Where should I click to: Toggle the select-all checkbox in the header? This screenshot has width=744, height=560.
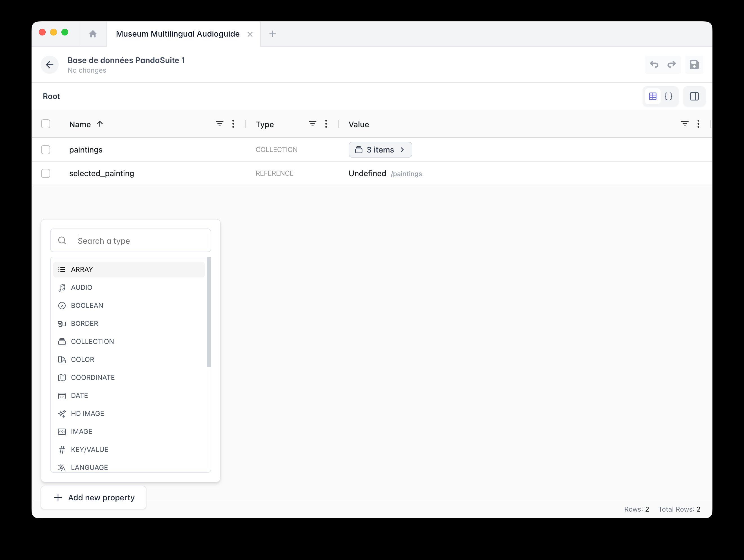[45, 124]
